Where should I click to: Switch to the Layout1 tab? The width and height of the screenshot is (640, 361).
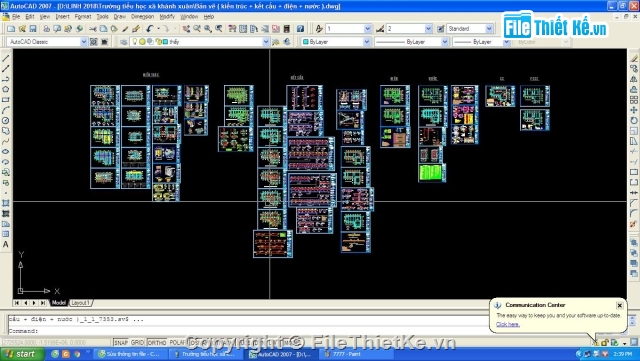(80, 303)
